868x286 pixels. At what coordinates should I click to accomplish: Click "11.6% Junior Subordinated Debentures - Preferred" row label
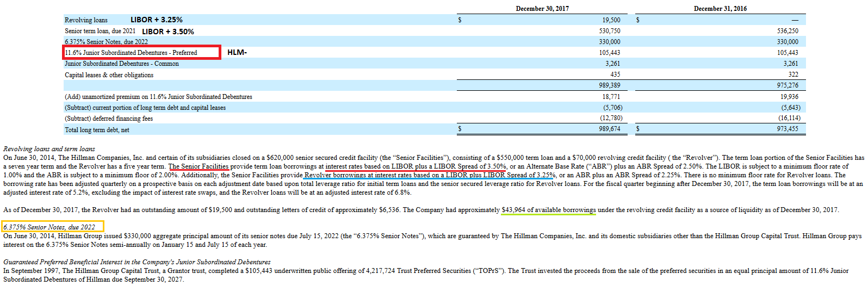coord(131,53)
